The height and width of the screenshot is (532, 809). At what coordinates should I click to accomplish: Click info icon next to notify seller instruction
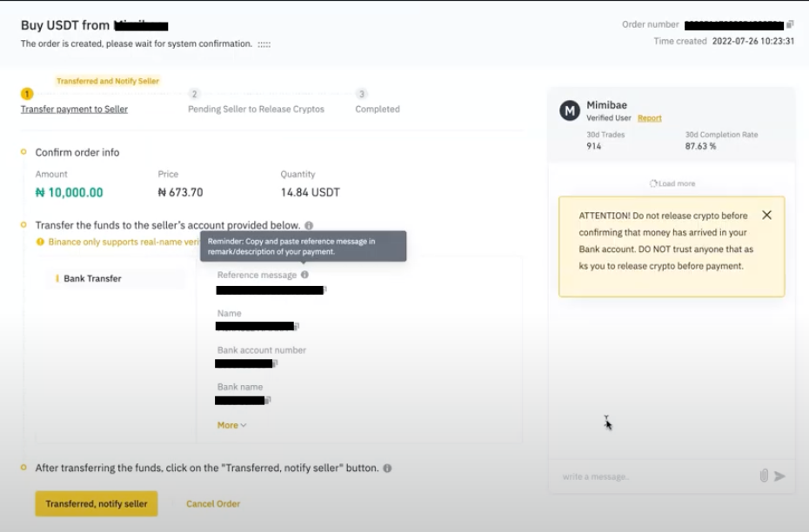387,468
